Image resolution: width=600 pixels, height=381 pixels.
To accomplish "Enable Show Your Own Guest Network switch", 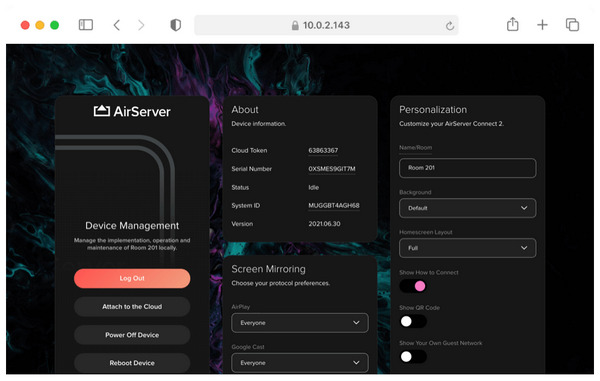I will 413,357.
